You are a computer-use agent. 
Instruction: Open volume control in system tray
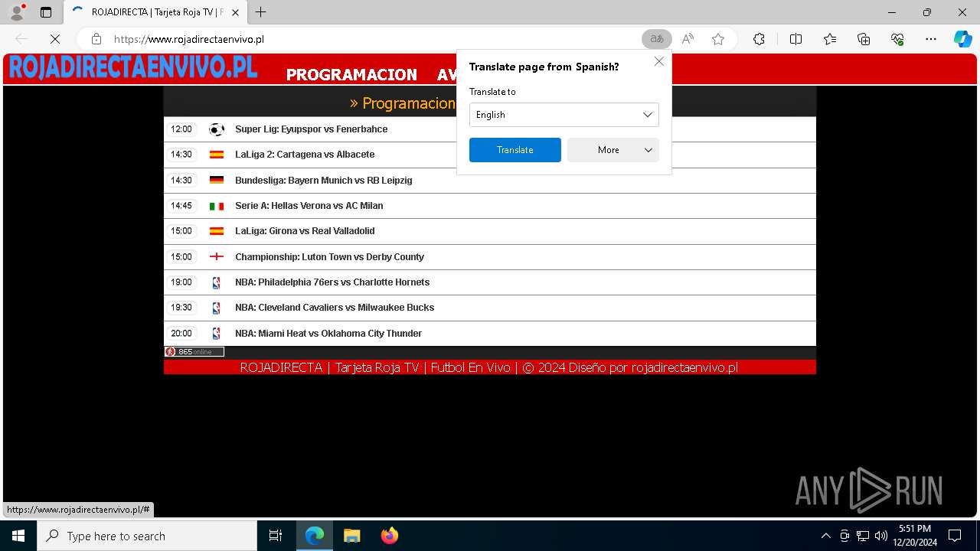pyautogui.click(x=881, y=536)
